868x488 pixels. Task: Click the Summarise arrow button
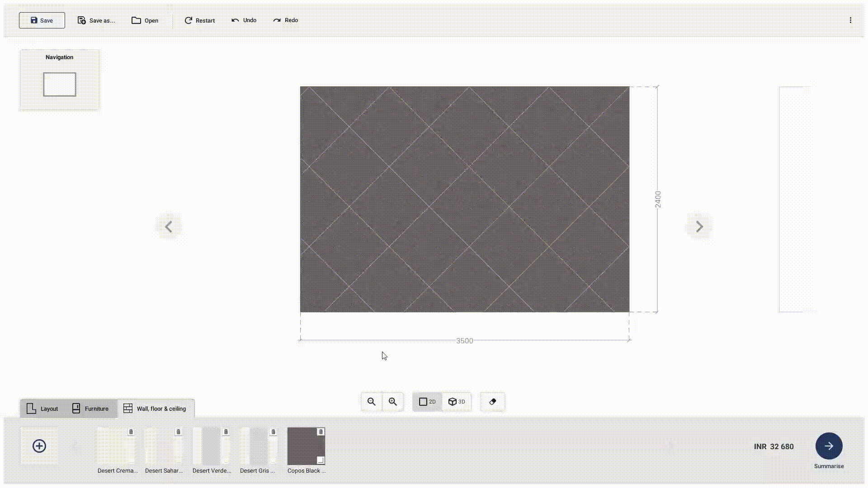[x=828, y=446]
